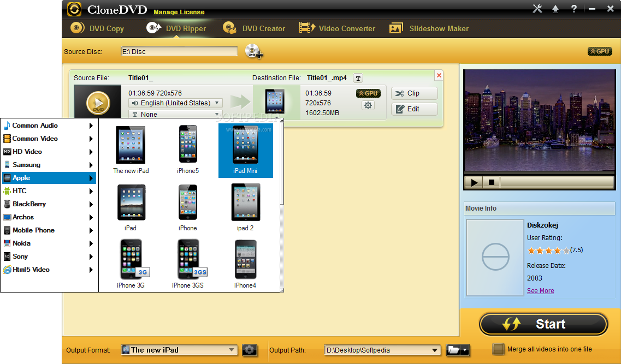The width and height of the screenshot is (621, 364).
Task: Choose the iPad Mini preset
Action: [x=246, y=151]
